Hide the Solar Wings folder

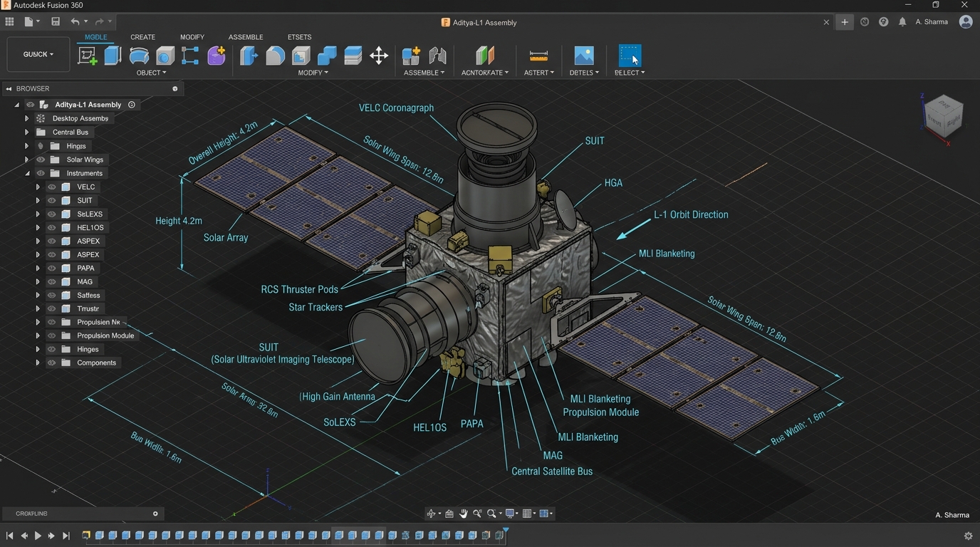41,160
